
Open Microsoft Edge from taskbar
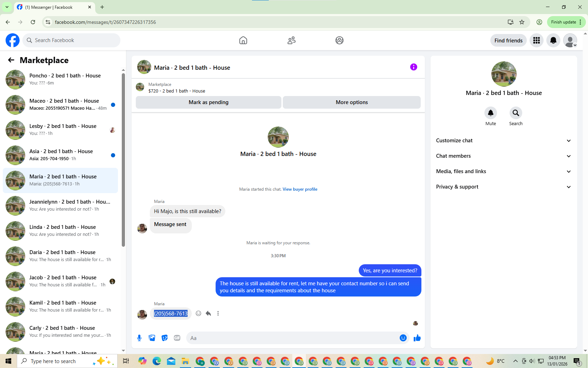tap(157, 361)
